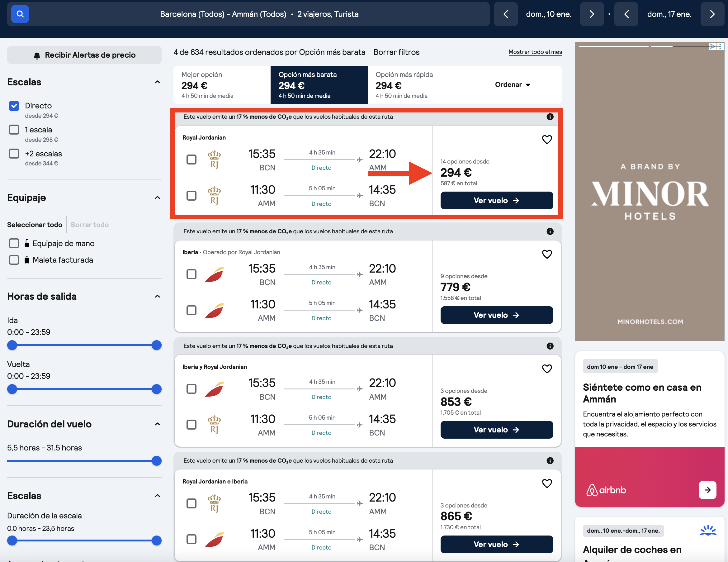Click the Ida start time slider handle
The image size is (728, 562).
pyautogui.click(x=12, y=345)
